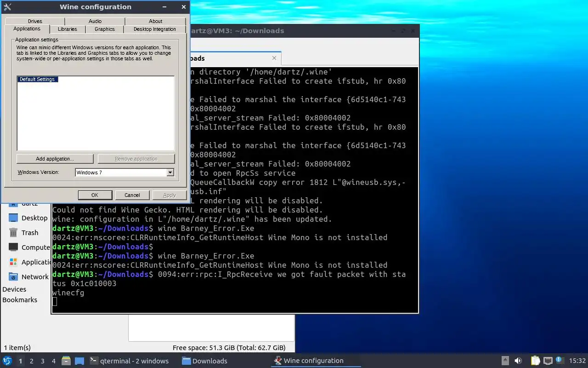Open the clipboard tray icon

pos(535,361)
